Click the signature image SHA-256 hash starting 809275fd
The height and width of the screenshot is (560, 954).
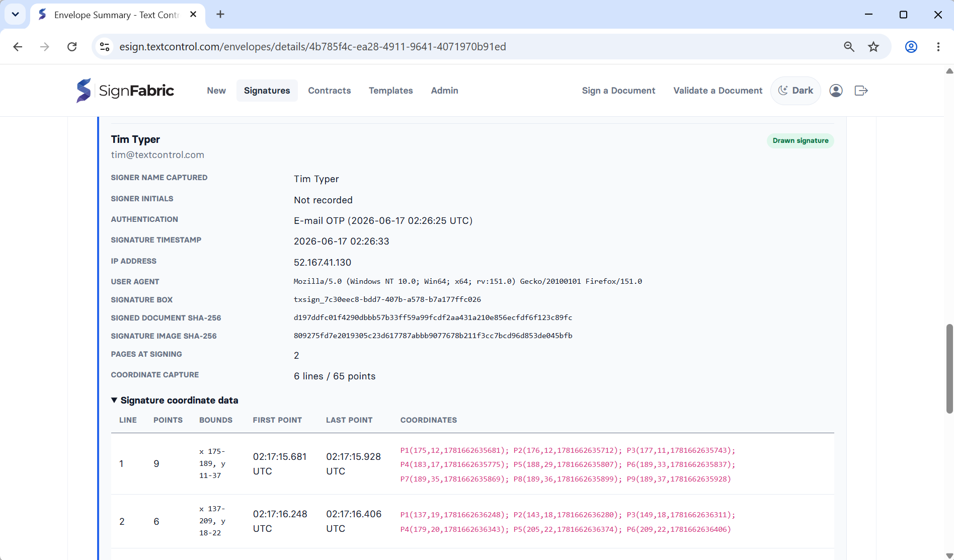click(433, 336)
